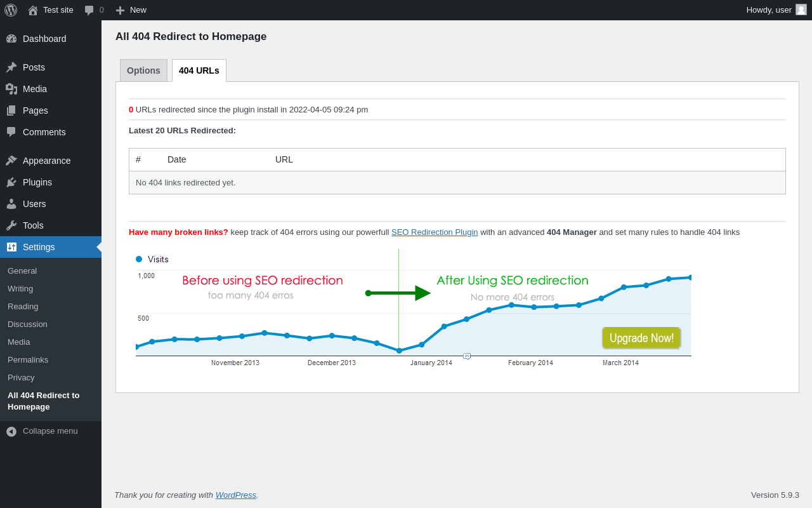This screenshot has height=508, width=812.
Task: Open the comments bubble in admin bar
Action: [x=89, y=10]
